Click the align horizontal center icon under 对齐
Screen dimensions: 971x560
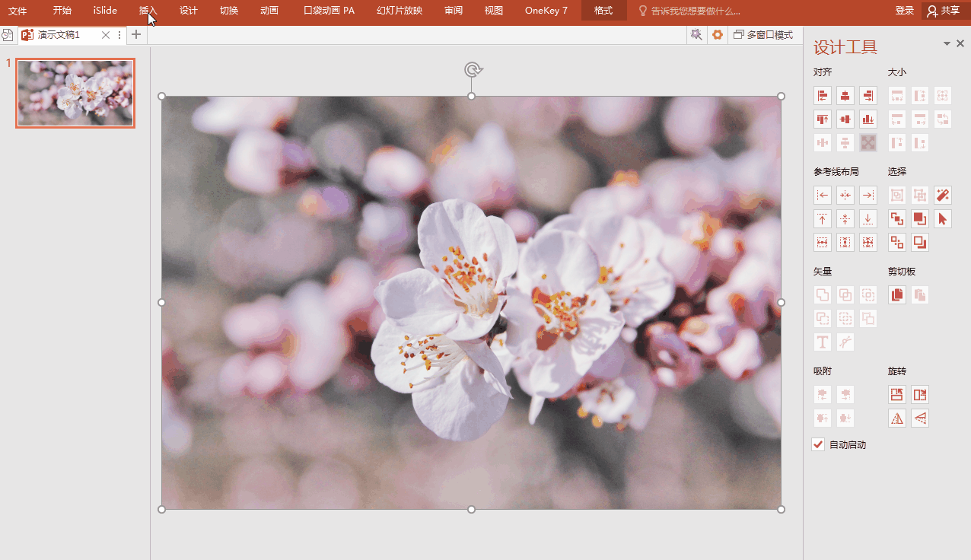point(845,96)
